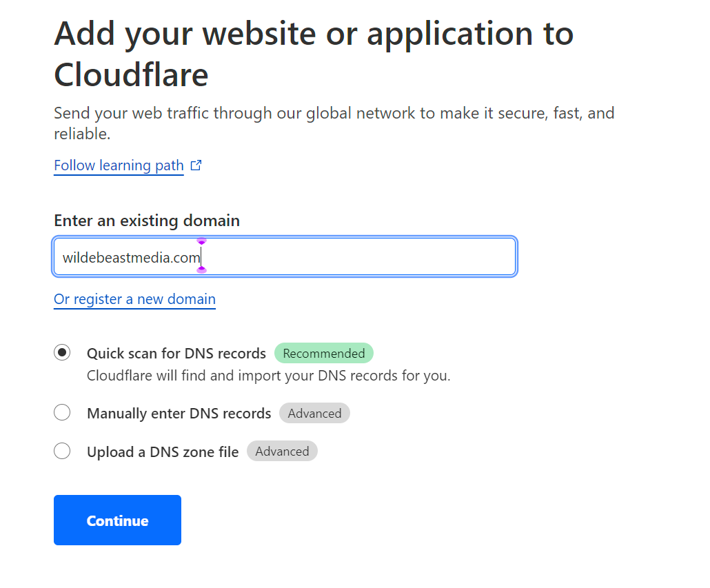Viewport: 710px width, 588px height.
Task: Click the Recommended badge
Action: (324, 353)
